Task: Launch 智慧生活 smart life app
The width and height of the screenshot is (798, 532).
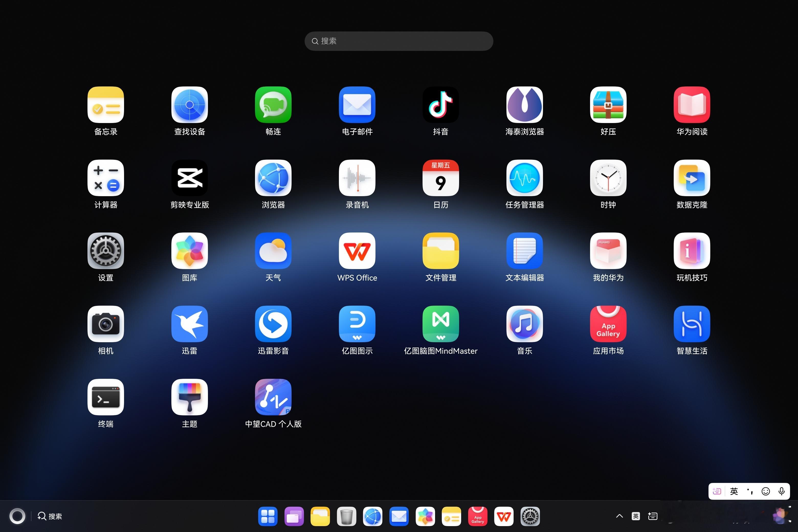Action: [x=692, y=324]
